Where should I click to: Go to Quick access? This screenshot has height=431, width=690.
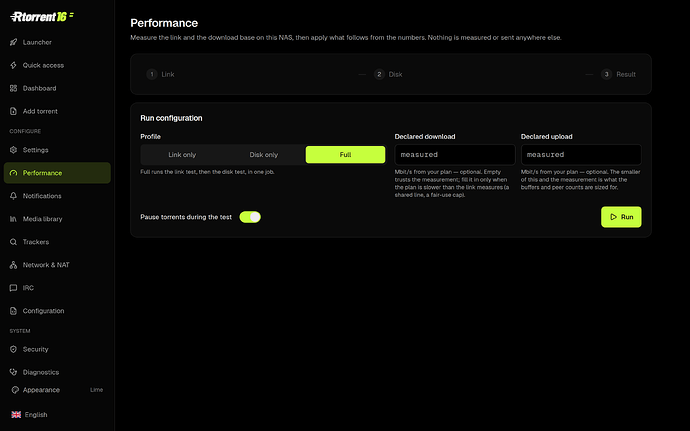[x=57, y=65]
